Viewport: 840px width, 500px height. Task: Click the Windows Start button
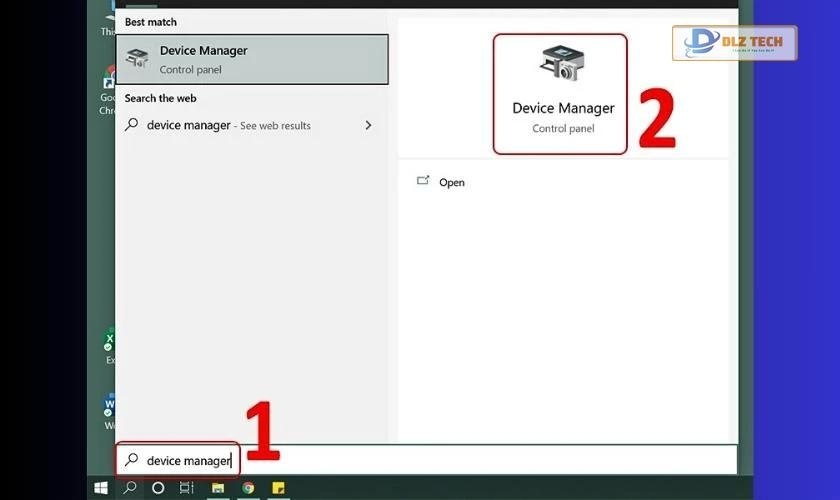pos(100,488)
